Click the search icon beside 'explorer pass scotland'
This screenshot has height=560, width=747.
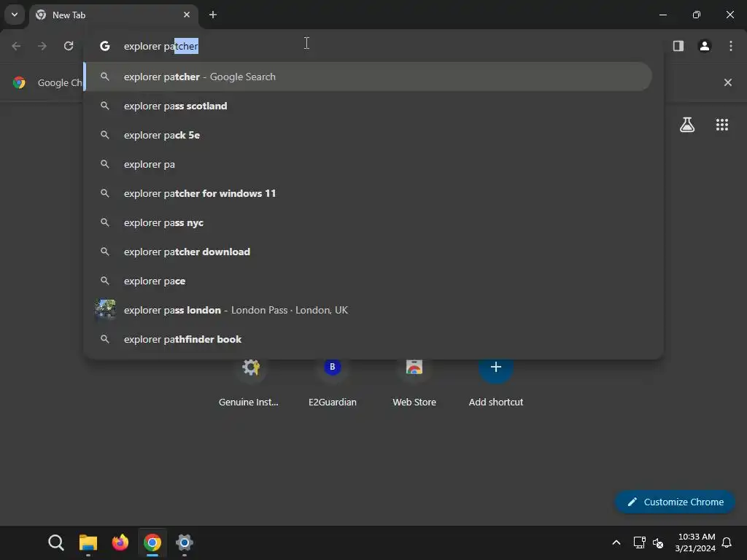(105, 106)
